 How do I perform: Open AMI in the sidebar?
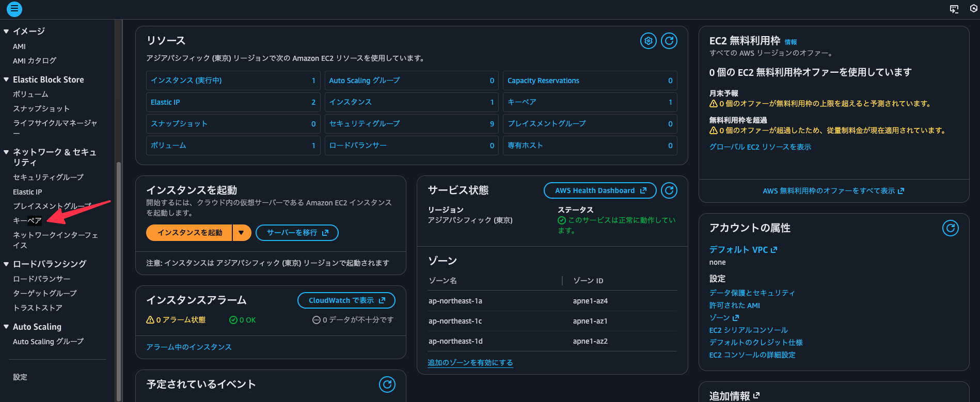click(x=19, y=46)
